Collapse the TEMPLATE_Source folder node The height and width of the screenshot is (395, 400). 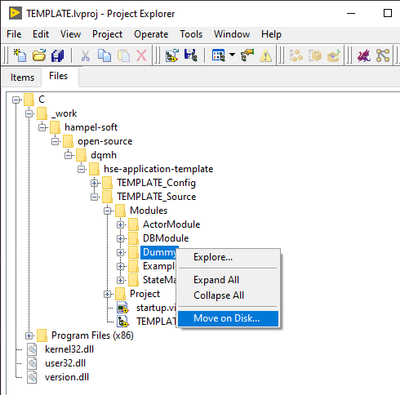click(x=95, y=197)
